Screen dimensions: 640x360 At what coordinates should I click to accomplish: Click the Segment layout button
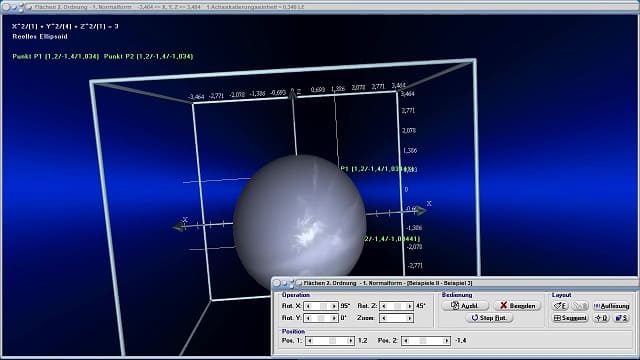click(x=570, y=318)
